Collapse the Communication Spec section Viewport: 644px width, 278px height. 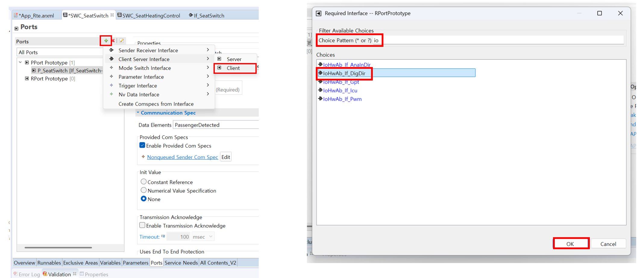[x=138, y=113]
